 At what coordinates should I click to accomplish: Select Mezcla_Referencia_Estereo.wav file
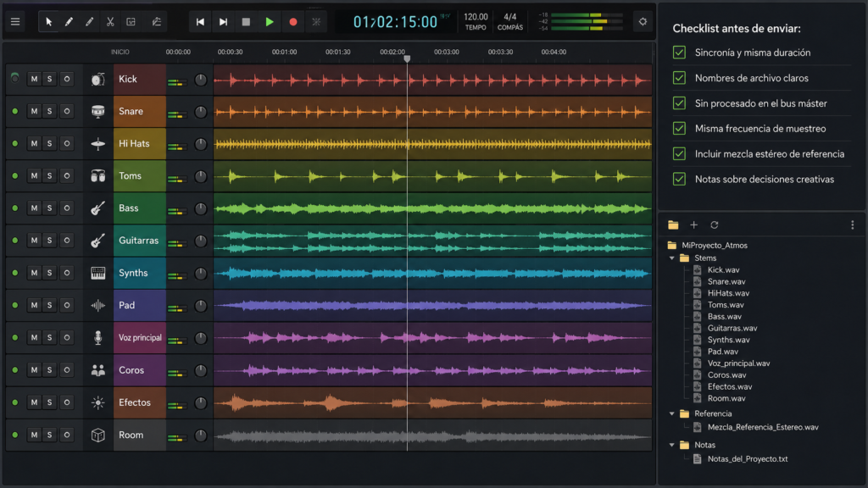[x=762, y=427]
